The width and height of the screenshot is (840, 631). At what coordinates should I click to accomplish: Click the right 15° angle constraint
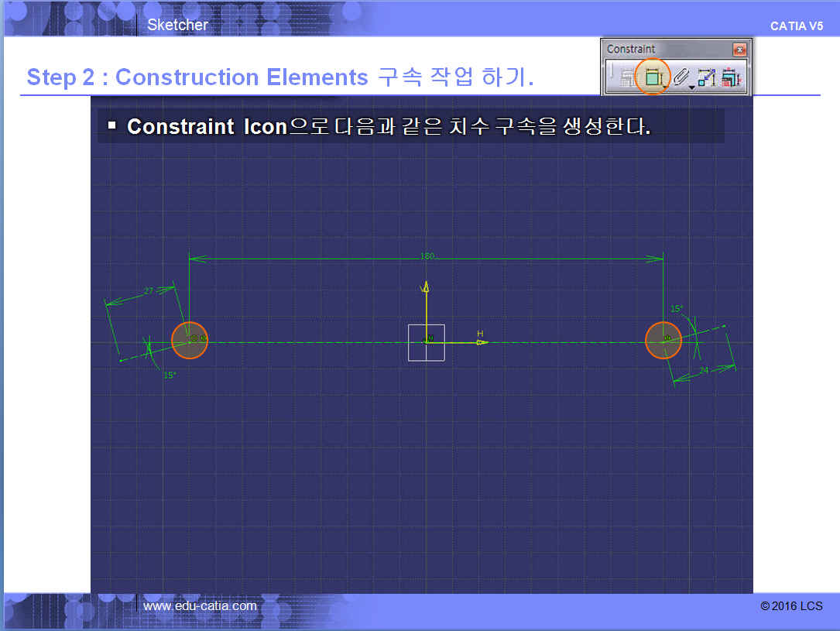(x=676, y=309)
